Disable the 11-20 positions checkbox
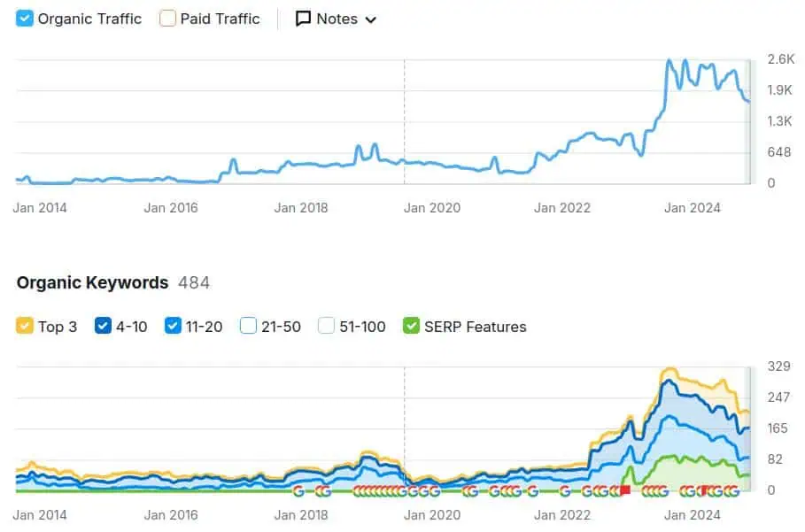This screenshot has height=532, width=805. 173,326
